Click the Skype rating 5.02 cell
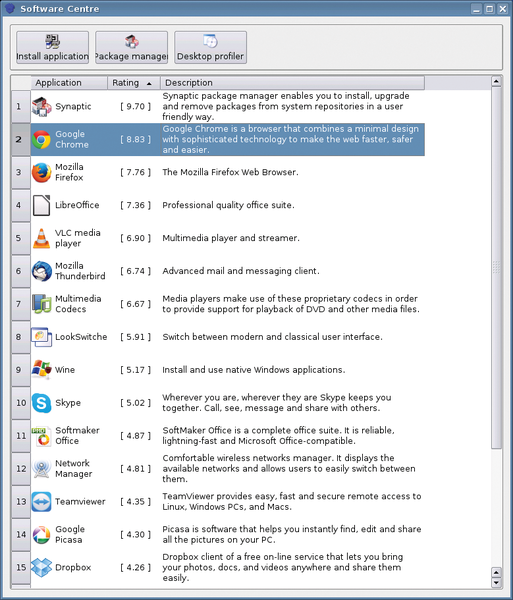This screenshot has width=513, height=600. 135,403
